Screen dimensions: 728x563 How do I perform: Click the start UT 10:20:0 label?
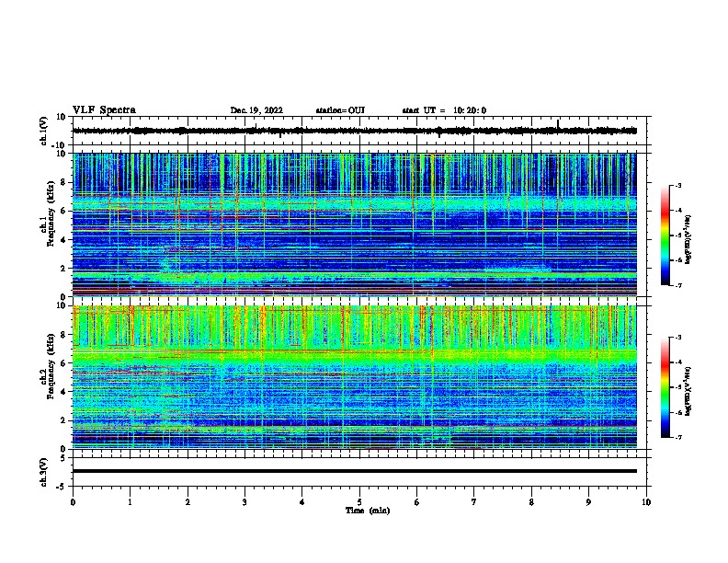point(444,110)
